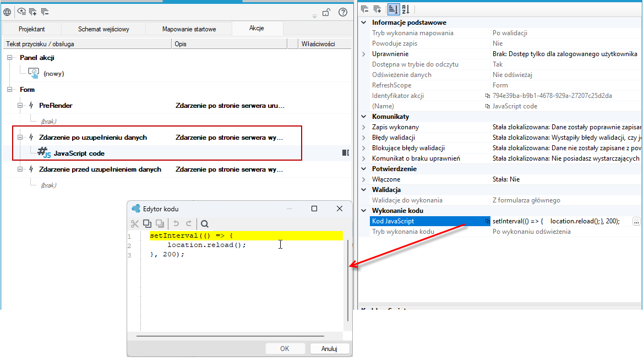
Task: Maximize the Edytor kodu window
Action: (x=314, y=209)
